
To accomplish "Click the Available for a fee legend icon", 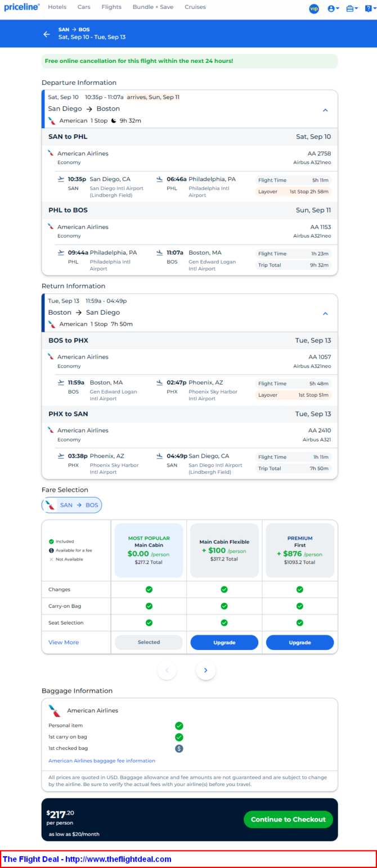I will tap(51, 550).
